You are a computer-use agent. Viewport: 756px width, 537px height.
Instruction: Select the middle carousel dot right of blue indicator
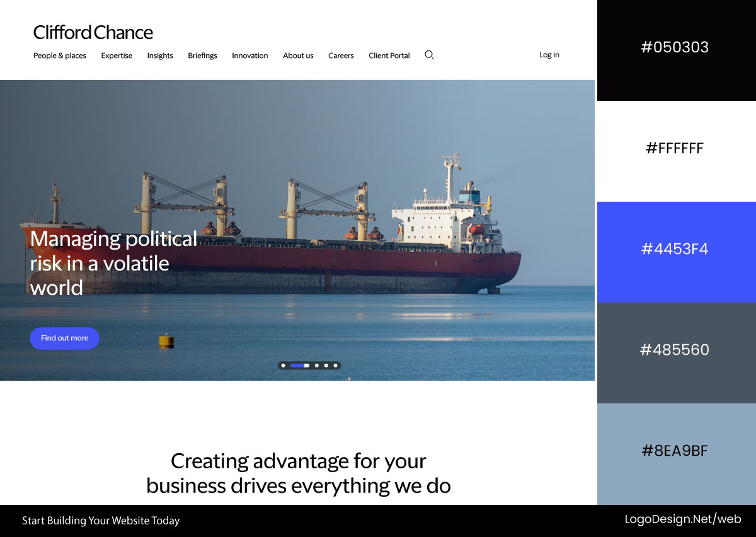pyautogui.click(x=326, y=366)
